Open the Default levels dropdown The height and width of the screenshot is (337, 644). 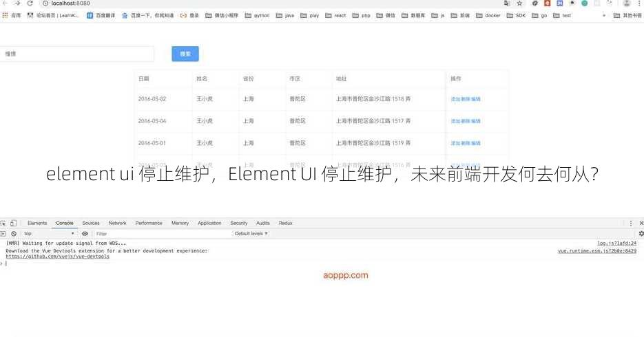pyautogui.click(x=251, y=234)
